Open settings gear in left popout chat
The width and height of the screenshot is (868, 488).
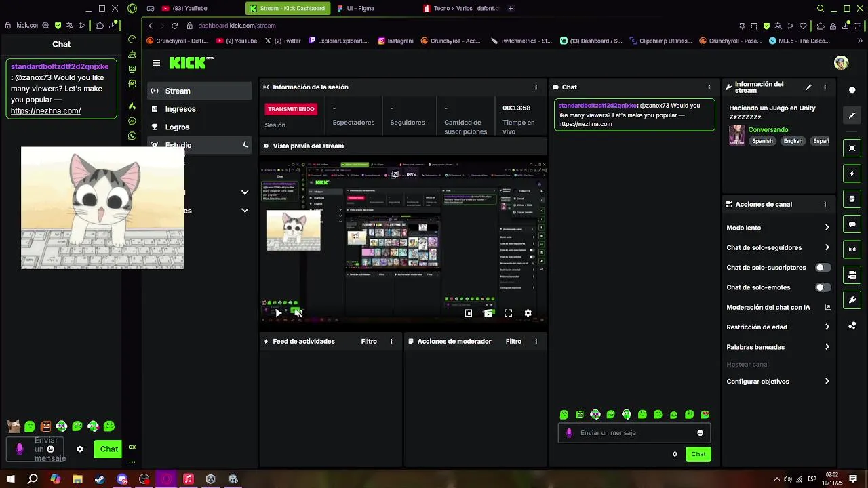click(80, 449)
